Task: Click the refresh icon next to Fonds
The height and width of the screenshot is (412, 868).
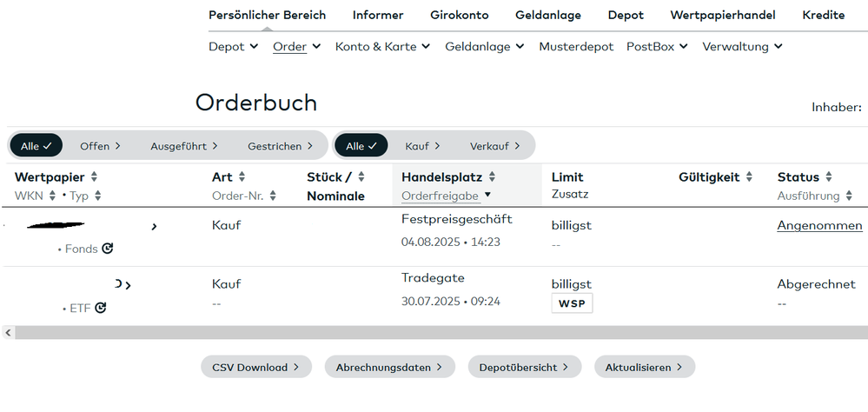Action: point(108,249)
